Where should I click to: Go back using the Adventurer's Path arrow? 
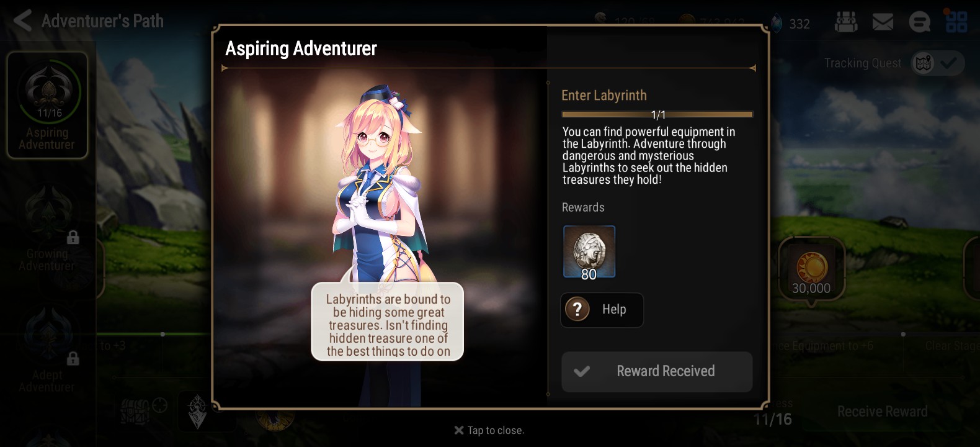tap(23, 20)
